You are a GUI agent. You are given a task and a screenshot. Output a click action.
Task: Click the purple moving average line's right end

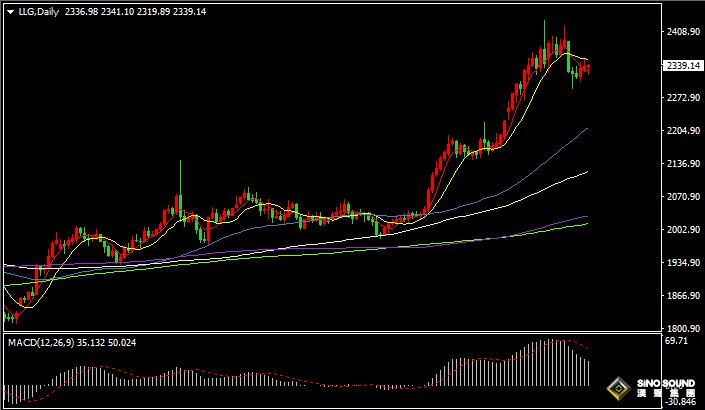click(x=585, y=216)
